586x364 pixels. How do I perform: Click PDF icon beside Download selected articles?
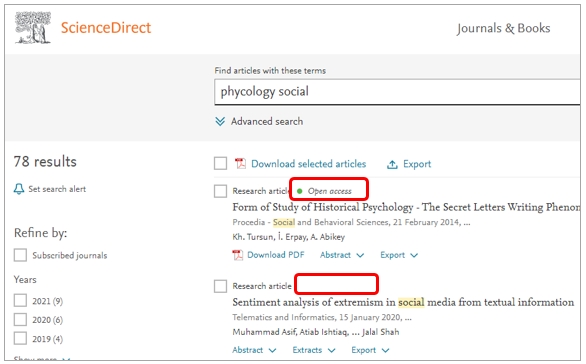tap(240, 163)
